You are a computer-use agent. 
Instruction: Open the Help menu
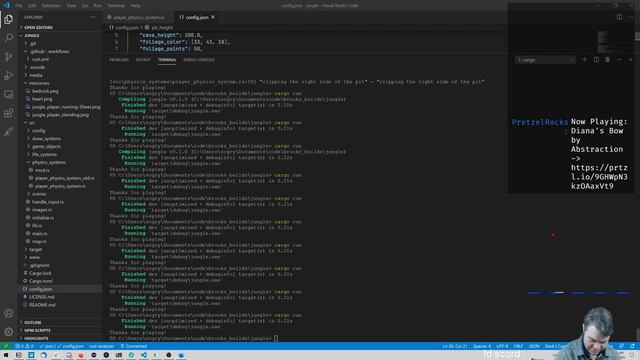(x=135, y=6)
